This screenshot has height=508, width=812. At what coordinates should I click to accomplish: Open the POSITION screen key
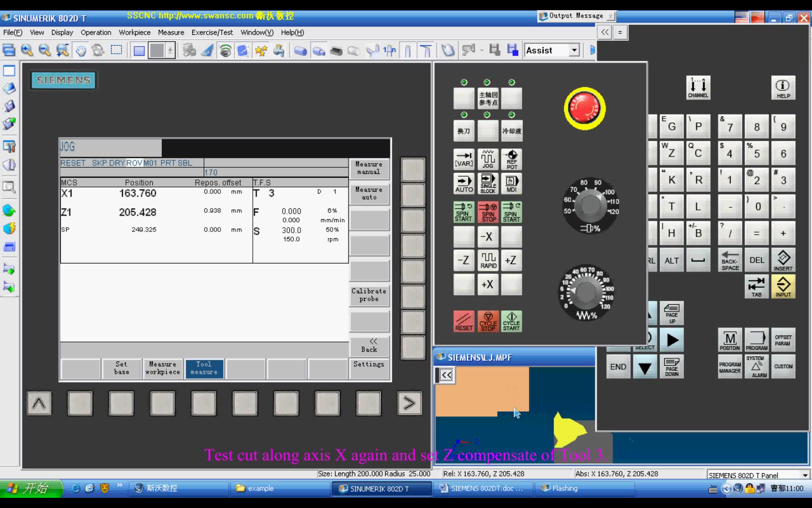click(730, 340)
